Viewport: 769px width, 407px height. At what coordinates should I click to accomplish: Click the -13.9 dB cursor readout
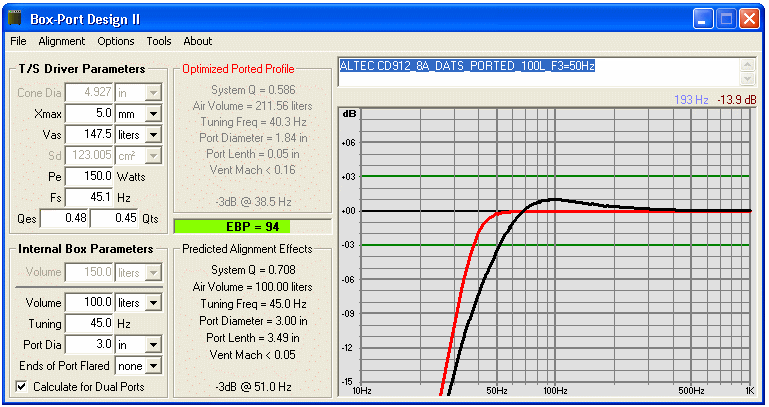pos(737,100)
